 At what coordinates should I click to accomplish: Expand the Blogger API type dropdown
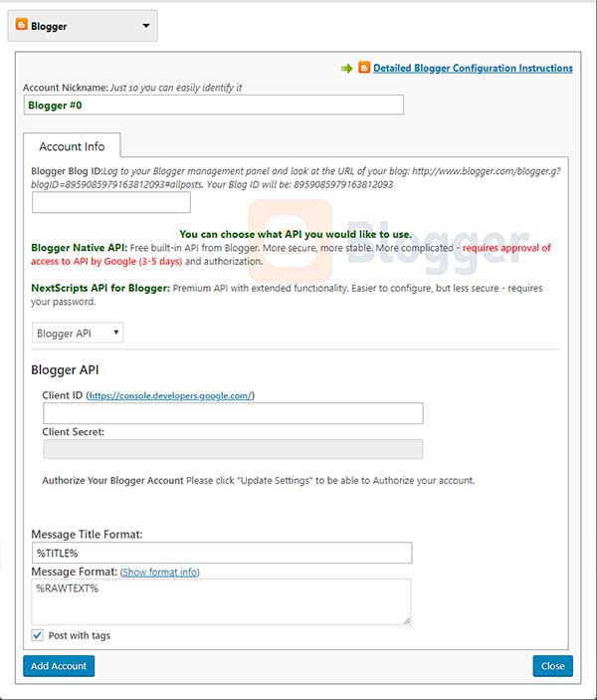pos(78,333)
